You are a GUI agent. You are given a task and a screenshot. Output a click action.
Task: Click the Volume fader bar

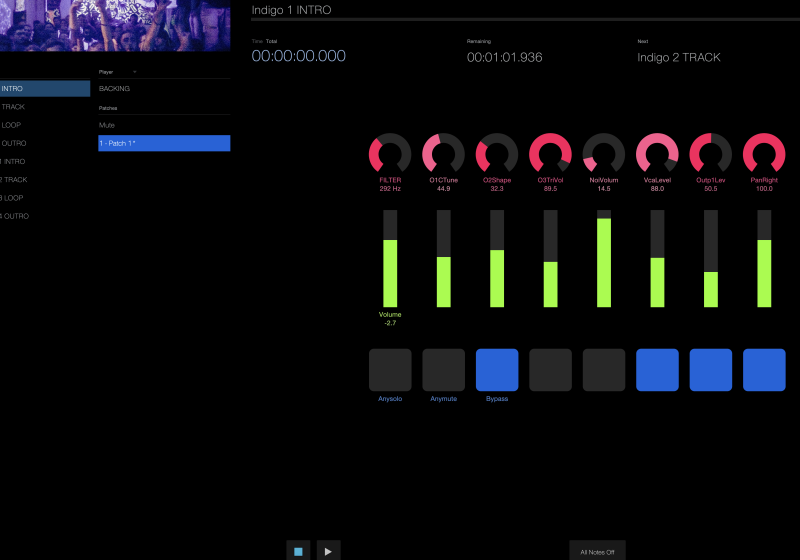pyautogui.click(x=390, y=259)
